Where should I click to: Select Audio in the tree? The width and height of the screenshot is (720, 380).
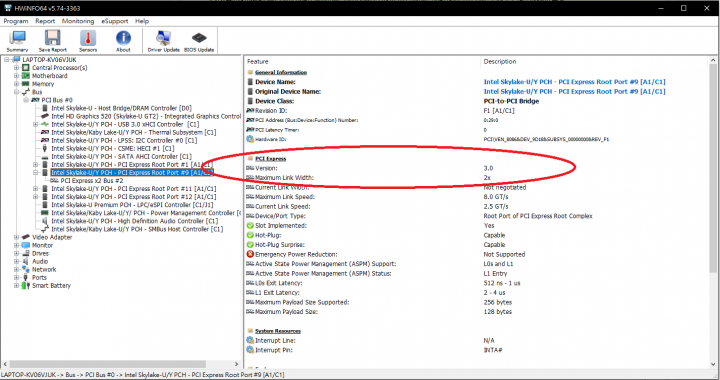point(40,262)
